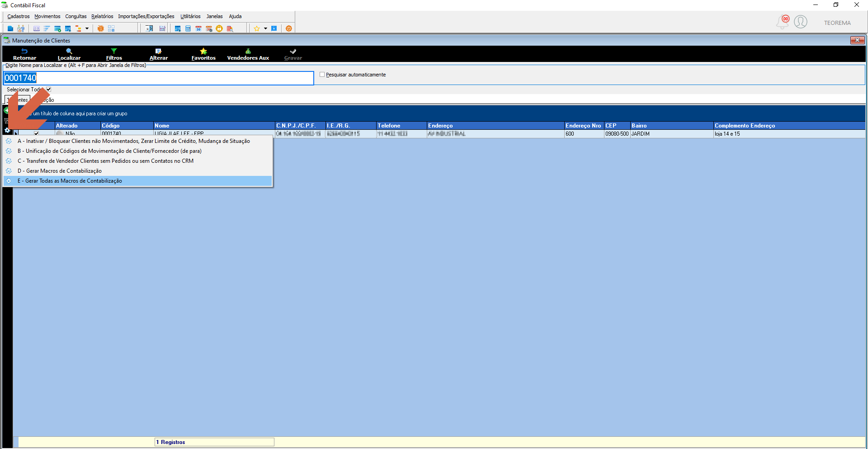The height and width of the screenshot is (449, 868).
Task: Click the orange padlock toolbar icon
Action: (219, 28)
